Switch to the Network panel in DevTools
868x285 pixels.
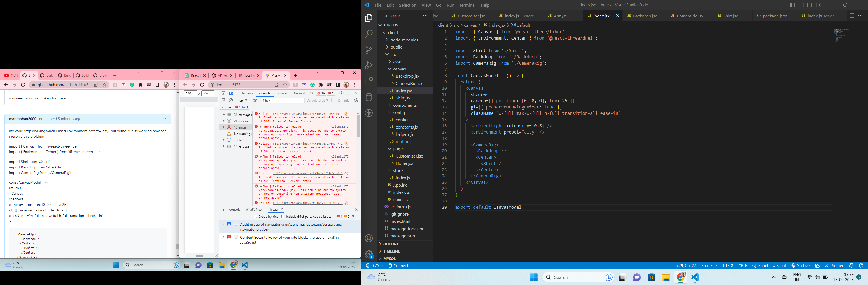300,93
